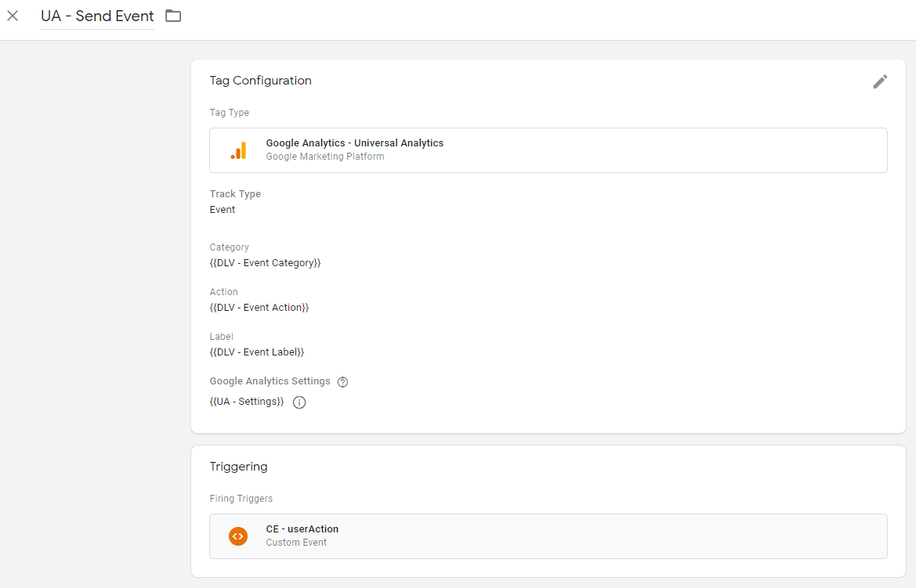The width and height of the screenshot is (916, 588).
Task: Edit Tag Configuration with the pencil icon
Action: 880,81
